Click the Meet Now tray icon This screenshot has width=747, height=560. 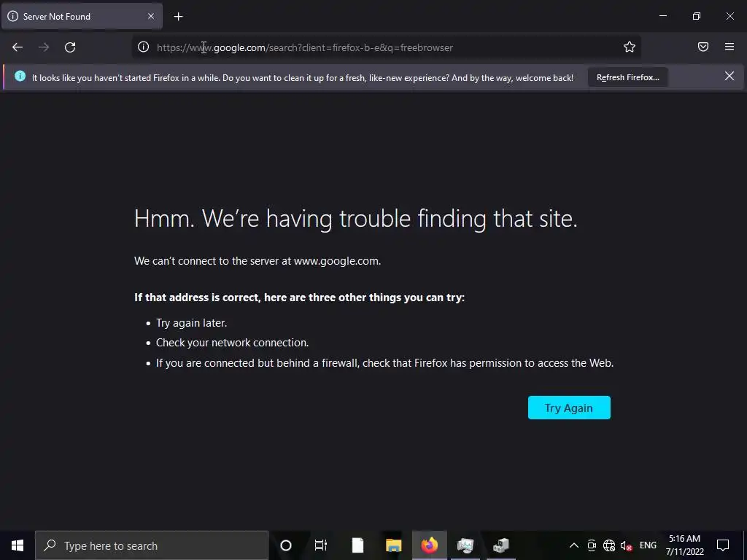[x=592, y=545]
